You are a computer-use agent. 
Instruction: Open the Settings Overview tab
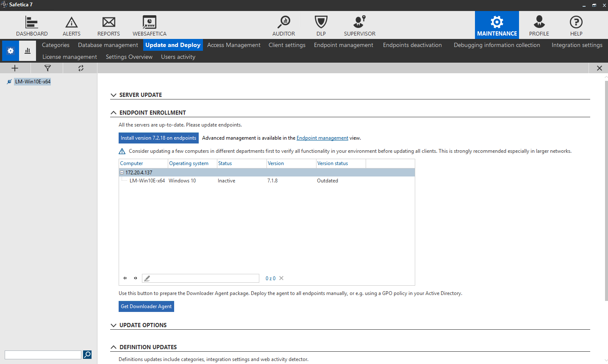point(129,57)
